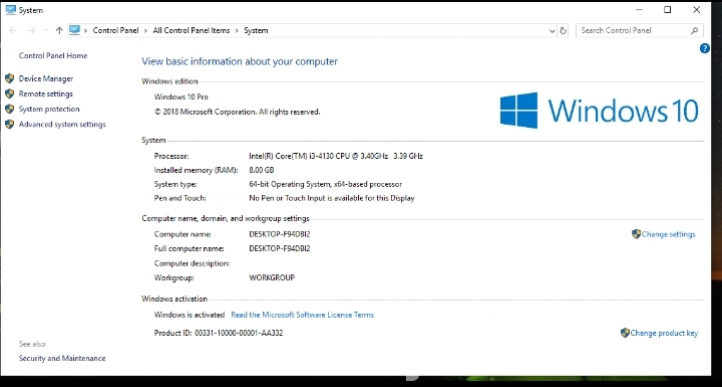This screenshot has width=722, height=387.
Task: Open Device Manager from the sidebar
Action: click(x=46, y=79)
